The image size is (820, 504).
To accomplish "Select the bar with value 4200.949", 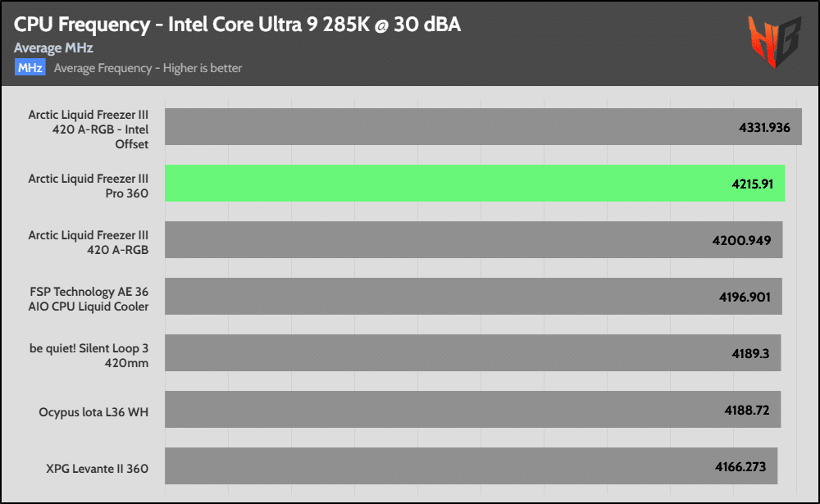I will (473, 240).
